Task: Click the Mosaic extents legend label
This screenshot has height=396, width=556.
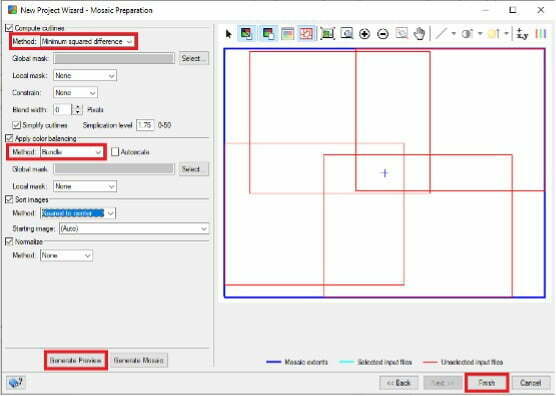Action: pos(306,362)
